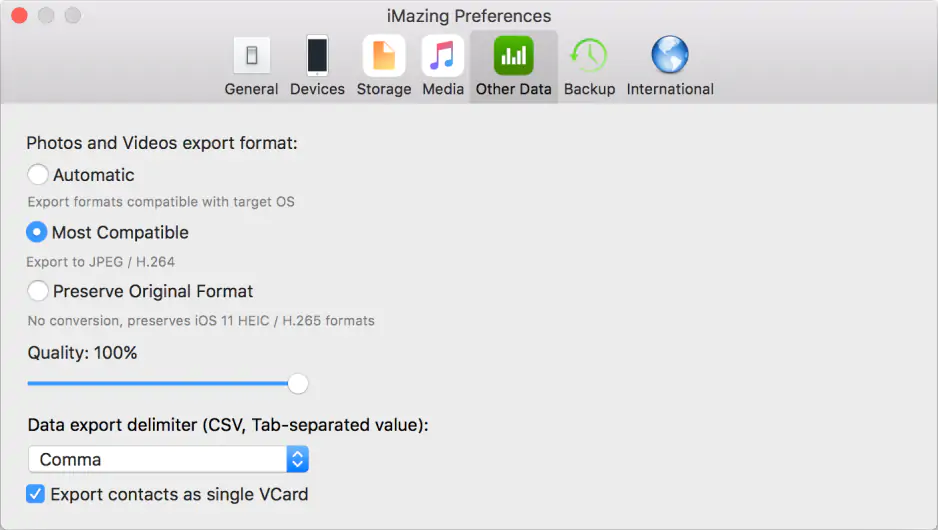Click the Quality slider knob
This screenshot has width=938, height=530.
(297, 384)
